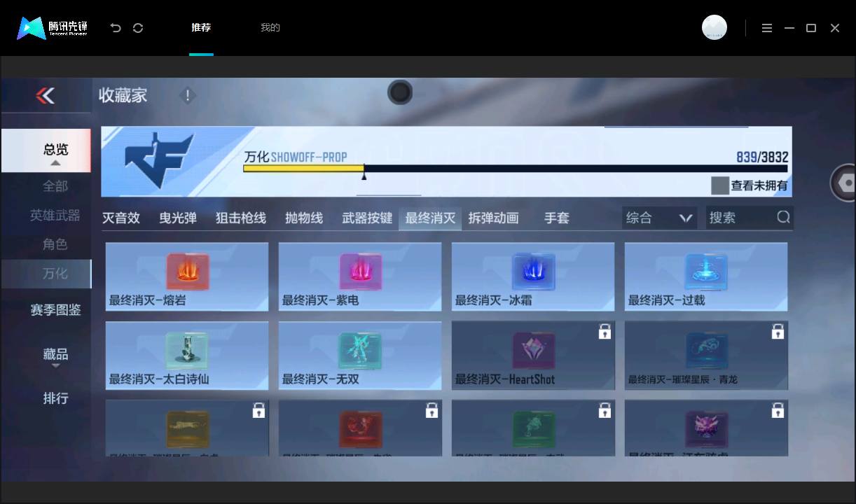The height and width of the screenshot is (504, 856).
Task: Click the CF logo in banner
Action: tap(159, 160)
